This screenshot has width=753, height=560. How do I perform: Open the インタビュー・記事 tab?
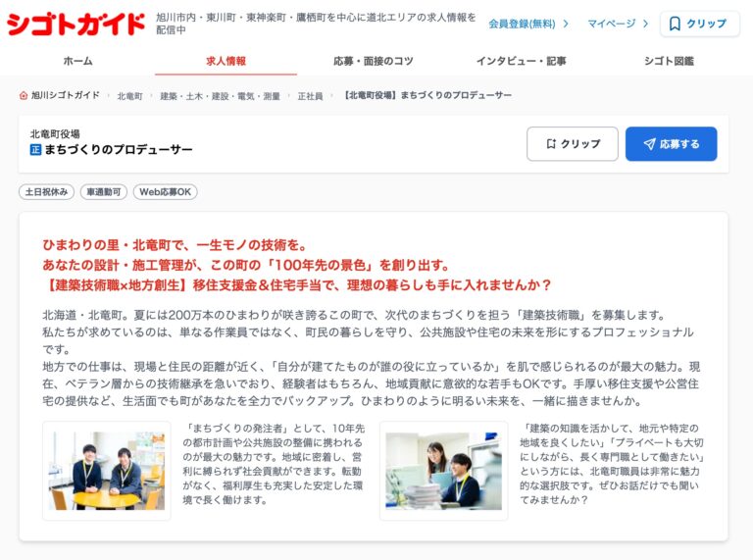point(522,61)
